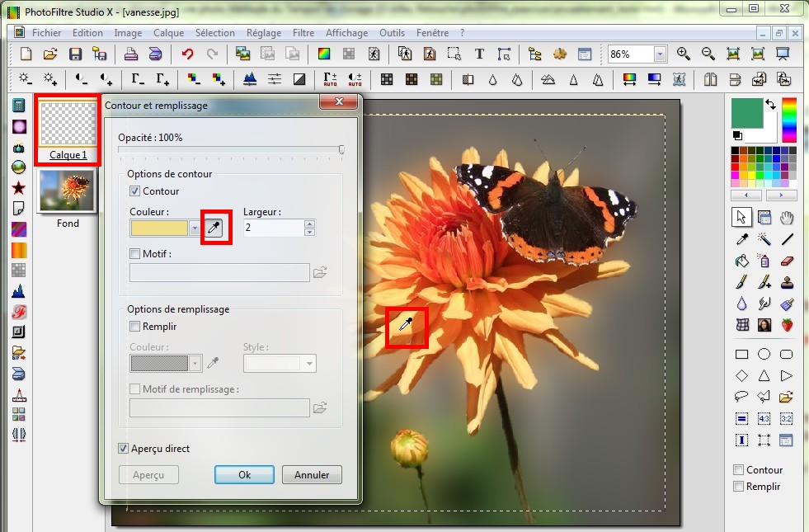This screenshot has height=532, width=809.
Task: Click the Print icon
Action: (x=130, y=54)
